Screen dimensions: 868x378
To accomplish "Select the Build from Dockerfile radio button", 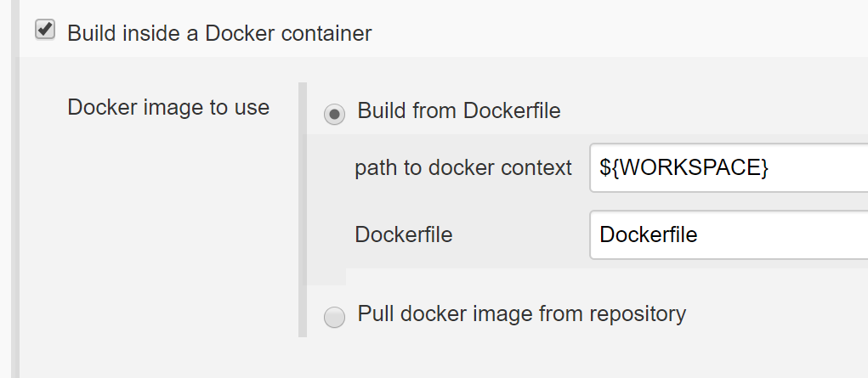I will (335, 114).
